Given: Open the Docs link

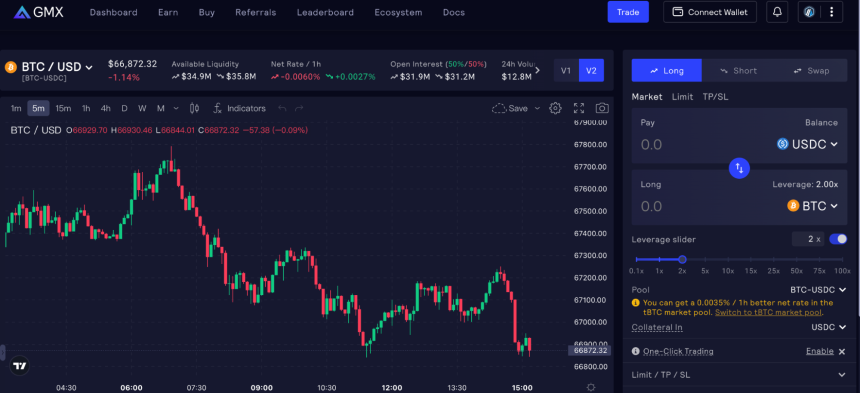Looking at the screenshot, I should (454, 12).
